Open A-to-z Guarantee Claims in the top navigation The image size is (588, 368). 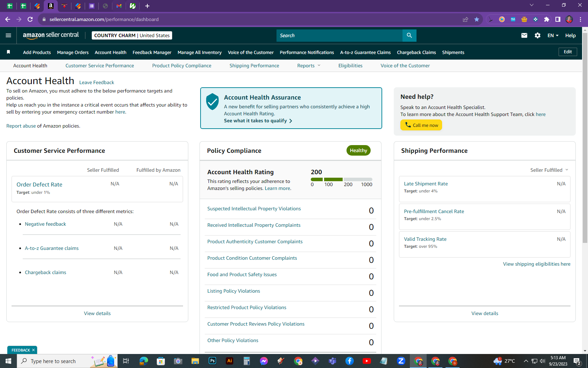tap(365, 52)
